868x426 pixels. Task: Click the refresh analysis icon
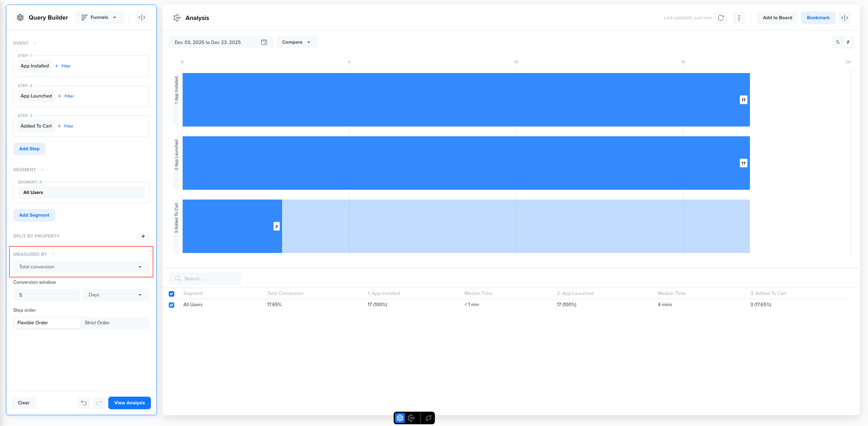pyautogui.click(x=721, y=18)
